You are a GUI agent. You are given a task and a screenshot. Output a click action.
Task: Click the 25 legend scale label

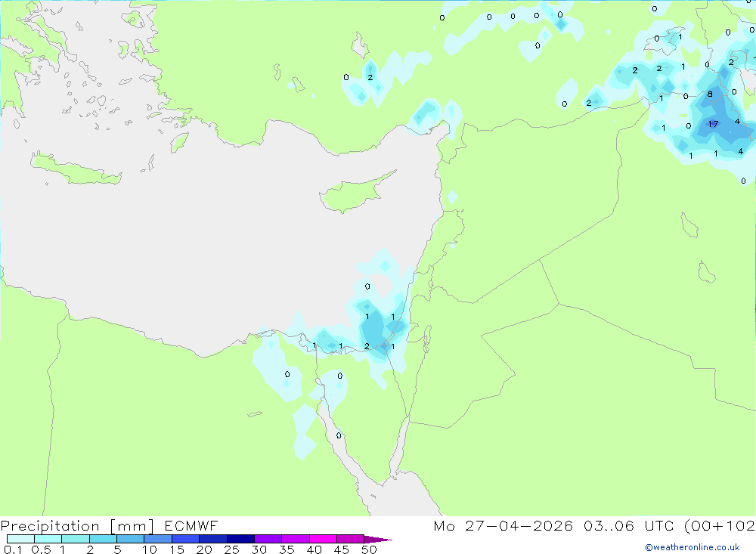(x=231, y=549)
